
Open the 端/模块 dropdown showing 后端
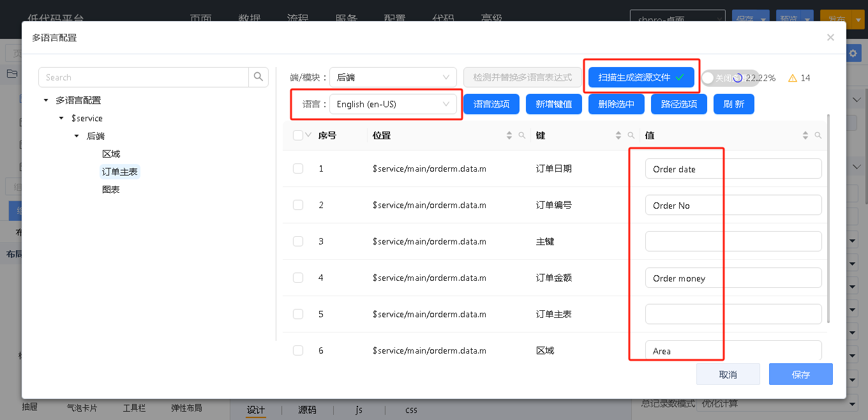click(x=393, y=77)
